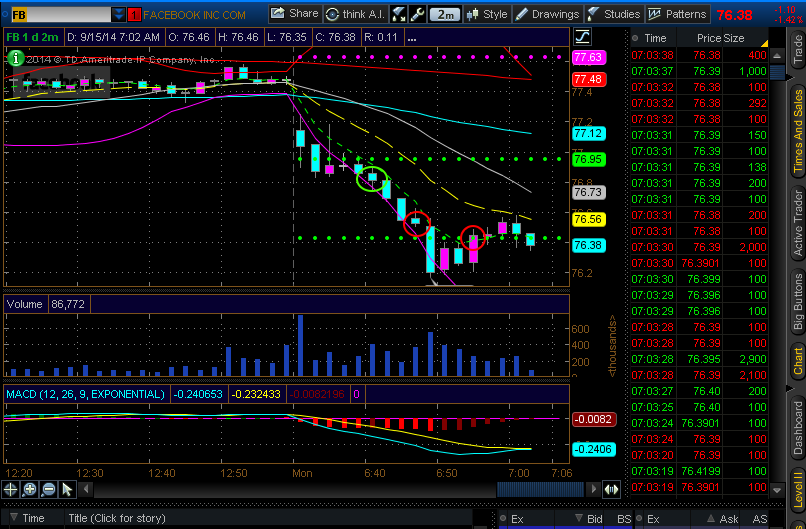Click the zoom in magnifier icon
806x529 pixels.
coord(29,489)
